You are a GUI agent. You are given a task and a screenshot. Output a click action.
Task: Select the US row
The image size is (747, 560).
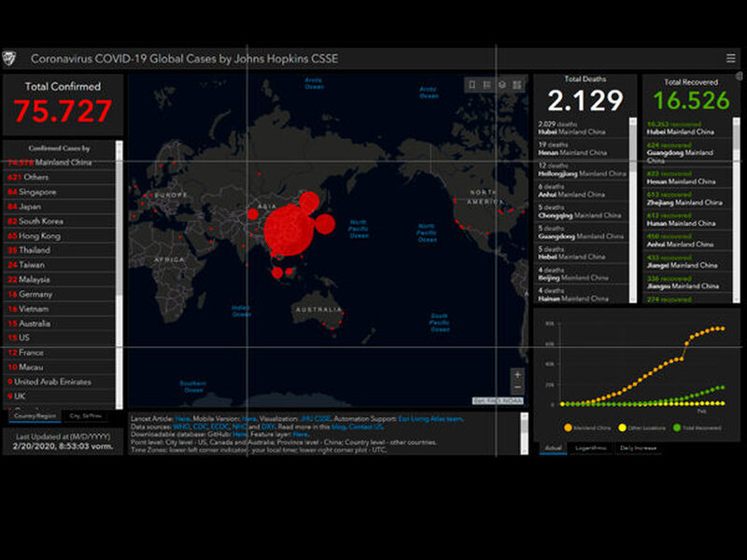tap(59, 338)
